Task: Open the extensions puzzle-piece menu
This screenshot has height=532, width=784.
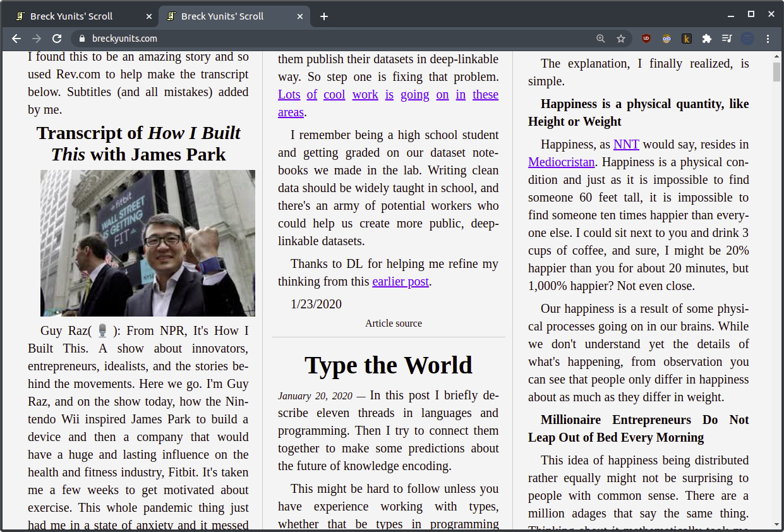Action: pyautogui.click(x=707, y=39)
